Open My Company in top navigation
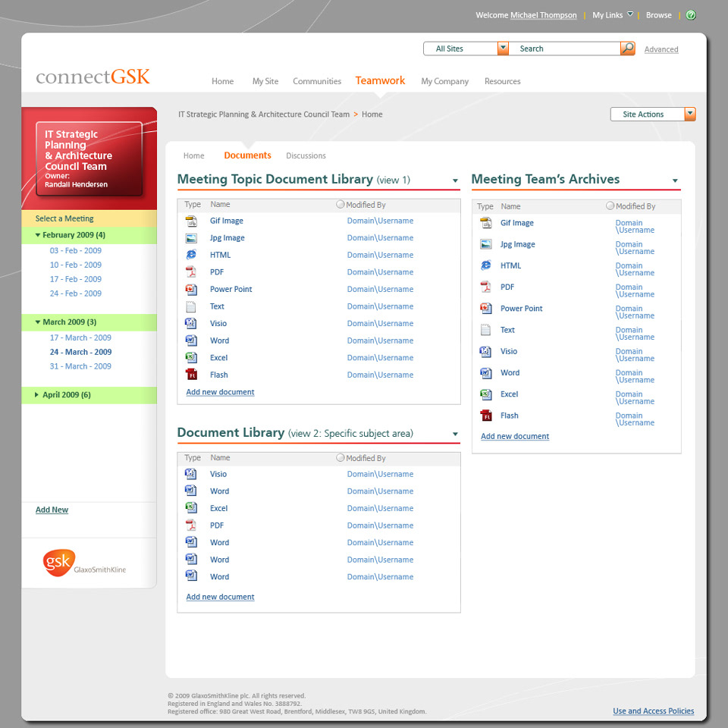This screenshot has height=728, width=728. 445,81
